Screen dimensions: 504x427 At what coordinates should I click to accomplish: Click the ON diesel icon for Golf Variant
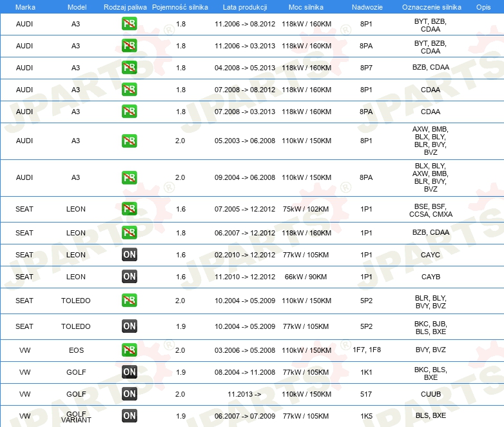[x=129, y=415]
